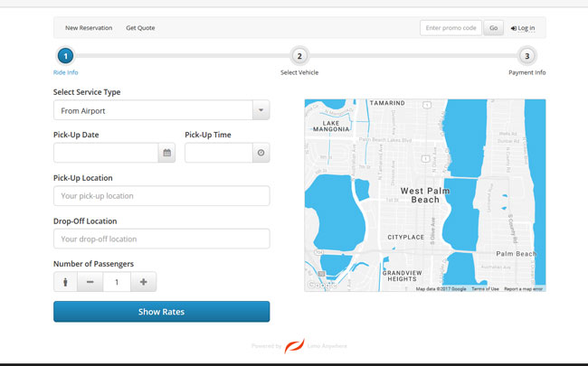Screen dimensions: 588x366
Task: Click the Google logo on the map
Action: point(320,286)
